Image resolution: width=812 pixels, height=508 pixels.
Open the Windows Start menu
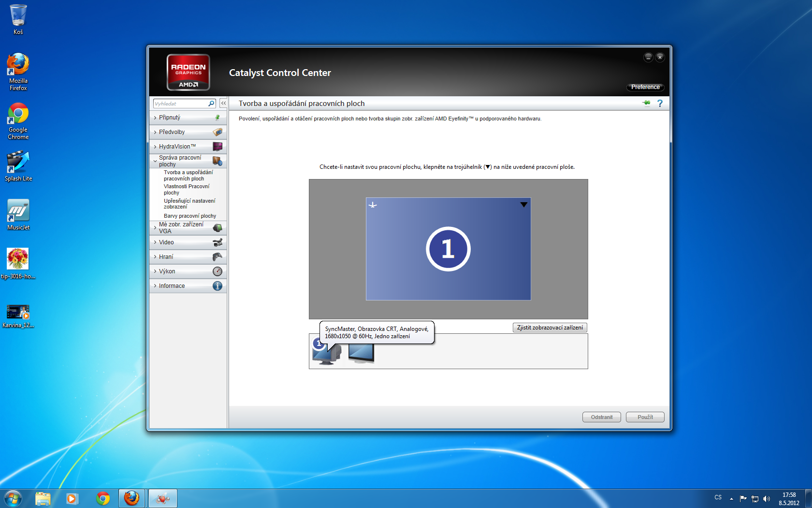(x=13, y=498)
